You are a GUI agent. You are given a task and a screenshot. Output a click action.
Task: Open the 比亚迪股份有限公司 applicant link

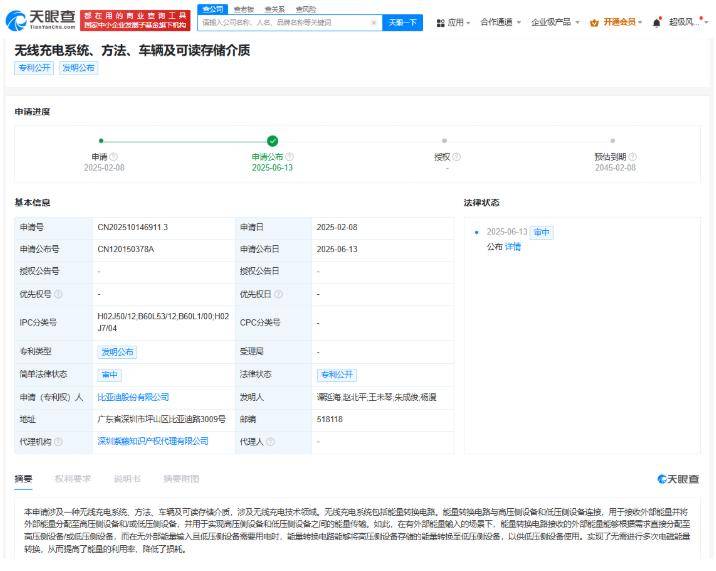(133, 397)
